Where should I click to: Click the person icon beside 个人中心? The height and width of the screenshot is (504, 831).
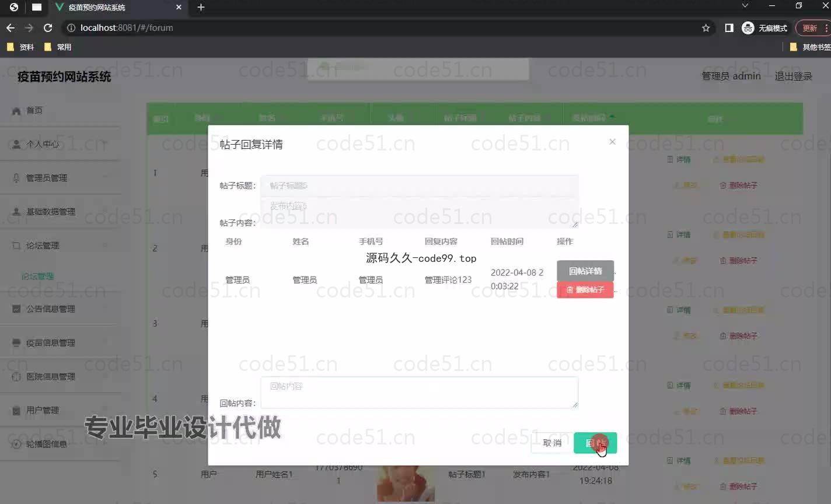point(16,144)
